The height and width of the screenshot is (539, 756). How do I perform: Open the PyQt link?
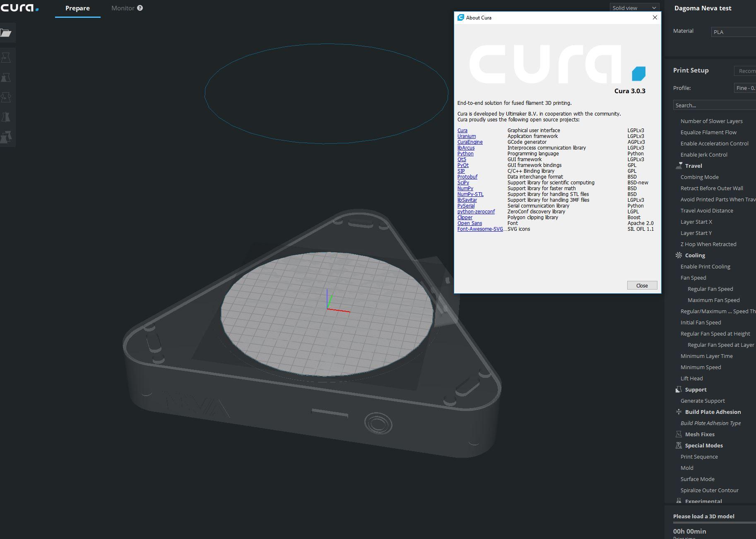463,165
